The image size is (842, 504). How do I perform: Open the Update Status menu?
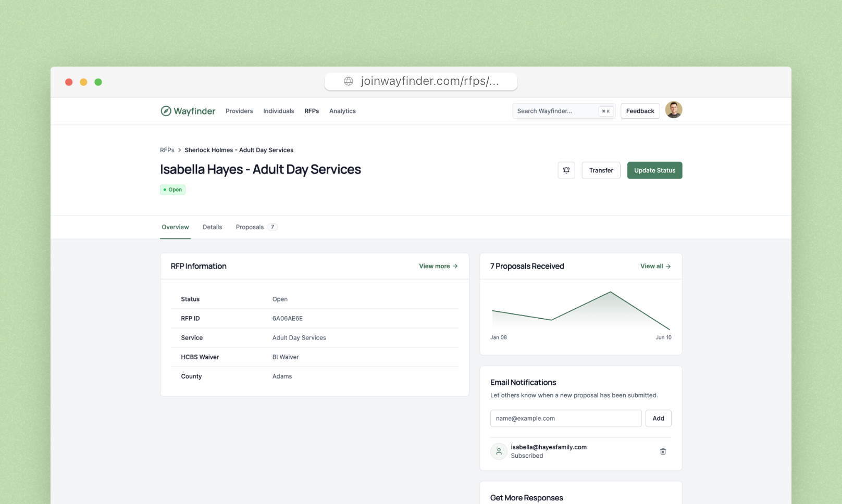[654, 170]
